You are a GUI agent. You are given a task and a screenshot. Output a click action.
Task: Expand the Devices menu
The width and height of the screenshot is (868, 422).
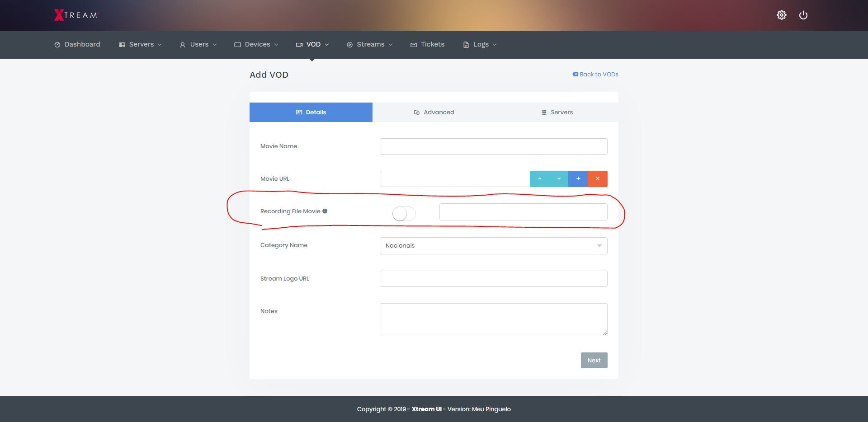[256, 44]
